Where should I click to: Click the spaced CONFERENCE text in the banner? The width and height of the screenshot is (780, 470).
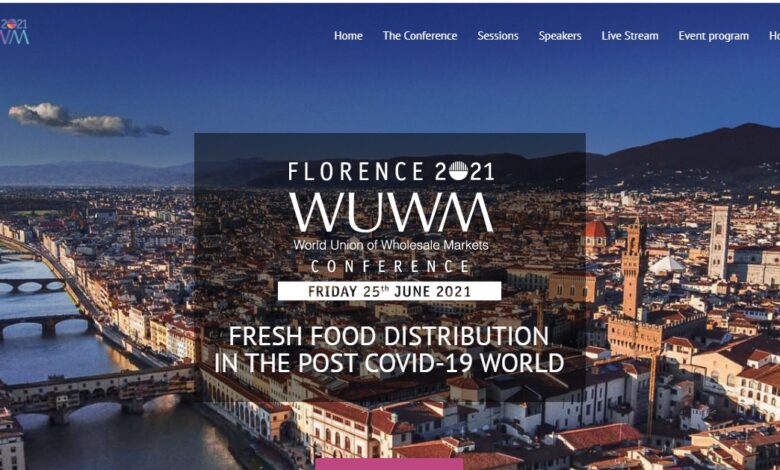coord(390,267)
